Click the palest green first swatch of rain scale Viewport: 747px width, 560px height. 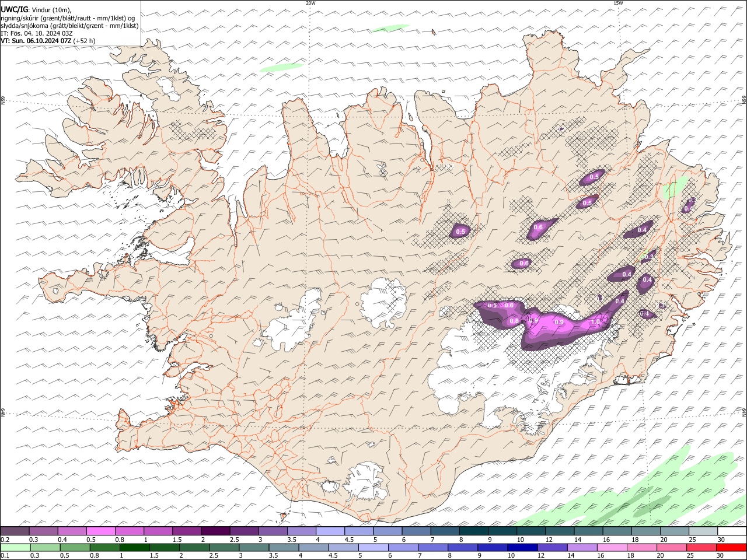15,547
